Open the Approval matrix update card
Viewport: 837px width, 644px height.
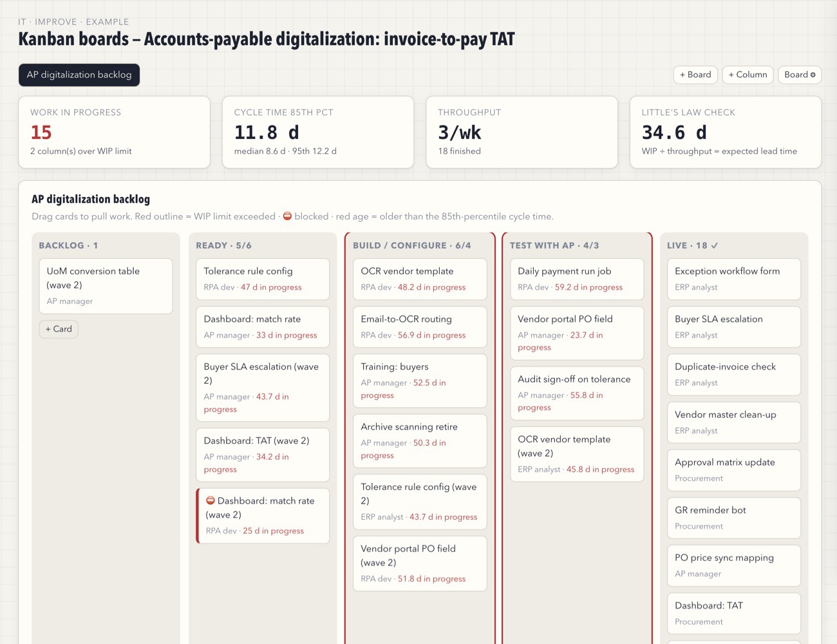point(734,470)
